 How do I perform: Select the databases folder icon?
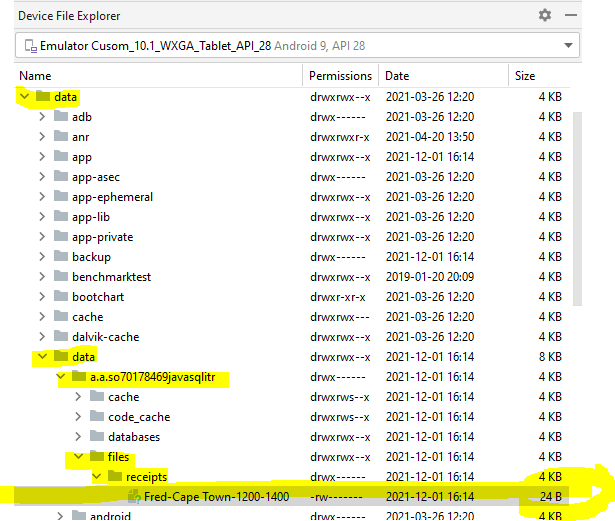[97, 436]
